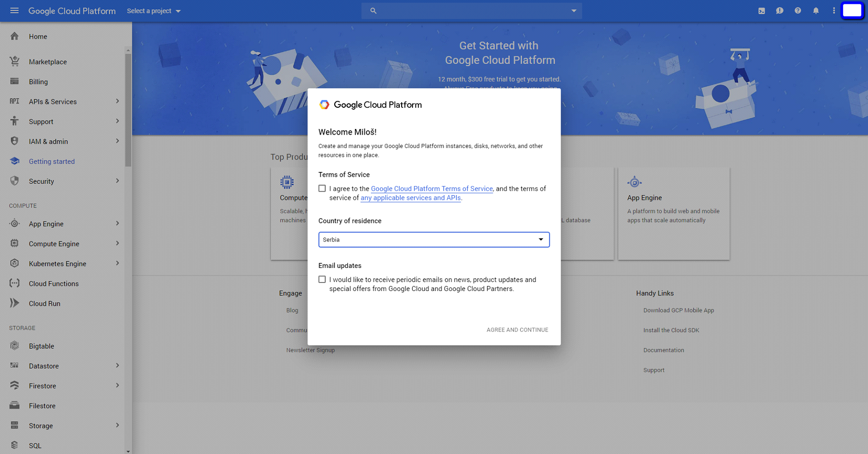Expand the APIs & Services submenu arrow
868x454 pixels.
click(x=118, y=102)
